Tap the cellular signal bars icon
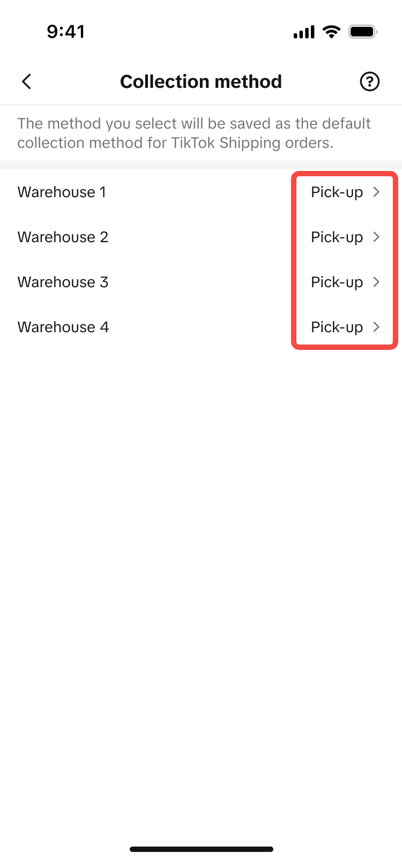Viewport: 402px width, 868px height. pos(304,33)
